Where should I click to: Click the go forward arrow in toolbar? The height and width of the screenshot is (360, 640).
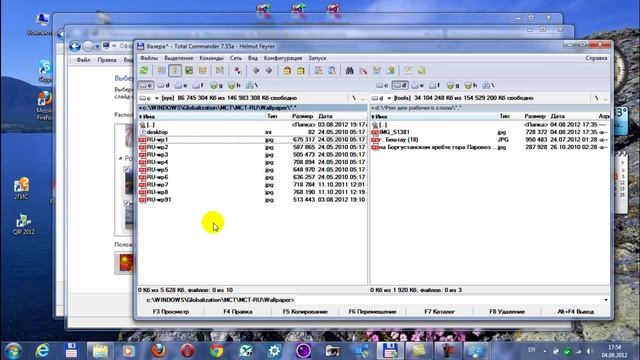269,71
